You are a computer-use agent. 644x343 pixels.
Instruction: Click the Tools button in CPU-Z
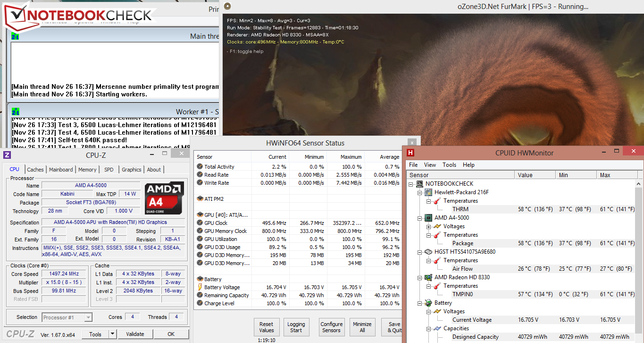point(95,334)
